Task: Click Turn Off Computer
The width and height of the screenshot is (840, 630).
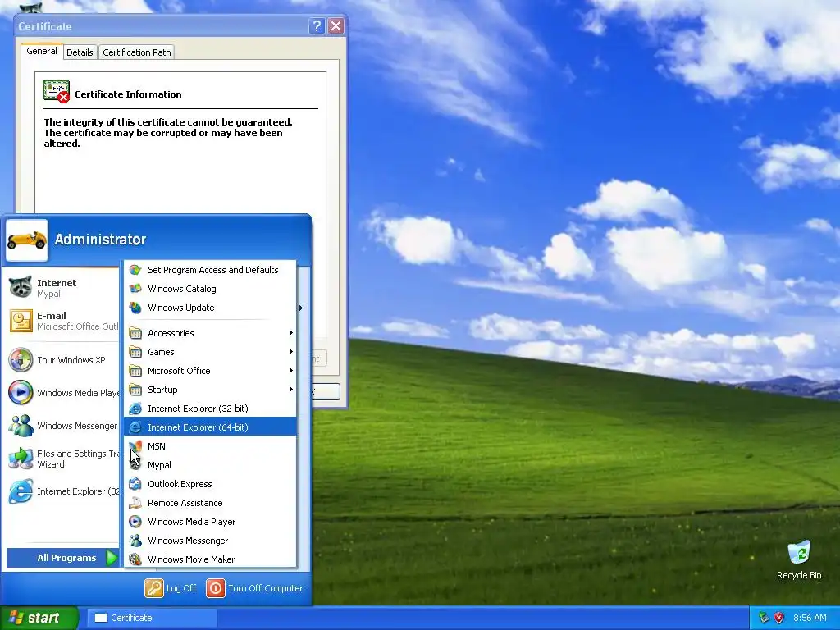Action: [255, 588]
